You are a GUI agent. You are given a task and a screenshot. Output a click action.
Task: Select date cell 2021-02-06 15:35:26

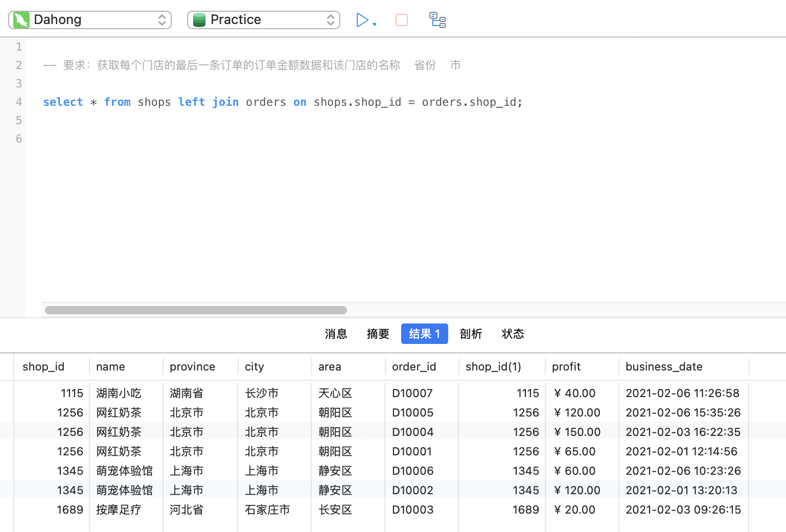(x=683, y=412)
